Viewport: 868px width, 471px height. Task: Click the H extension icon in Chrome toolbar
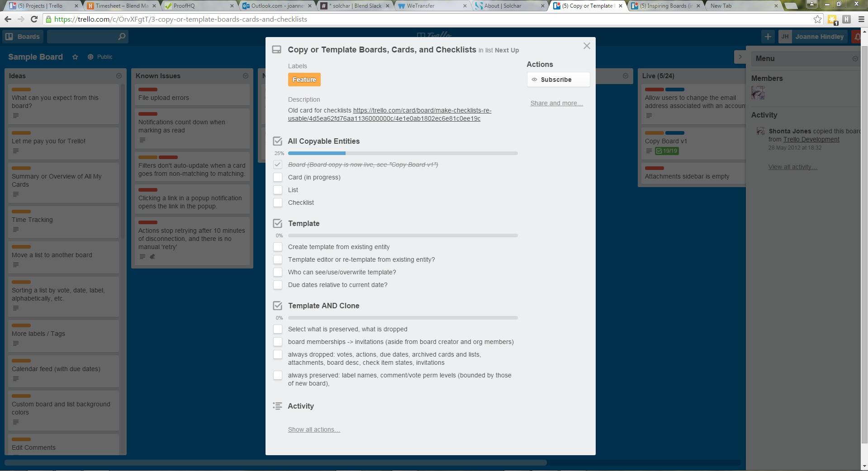[847, 19]
